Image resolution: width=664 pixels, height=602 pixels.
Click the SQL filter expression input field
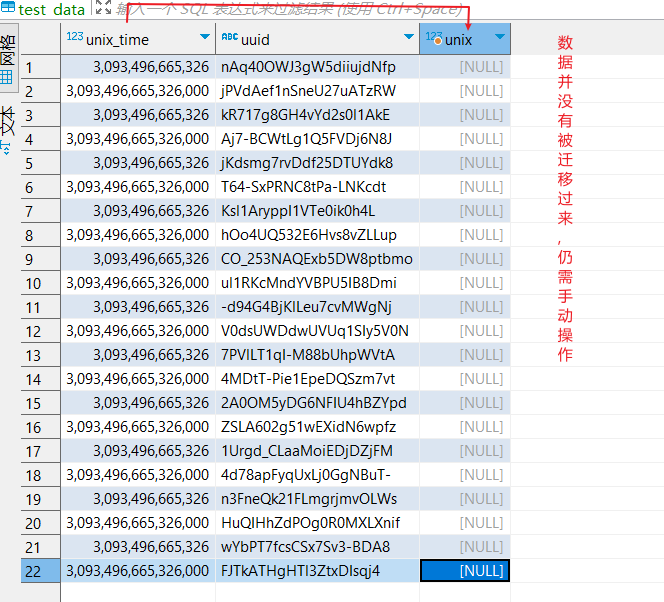[x=300, y=9]
